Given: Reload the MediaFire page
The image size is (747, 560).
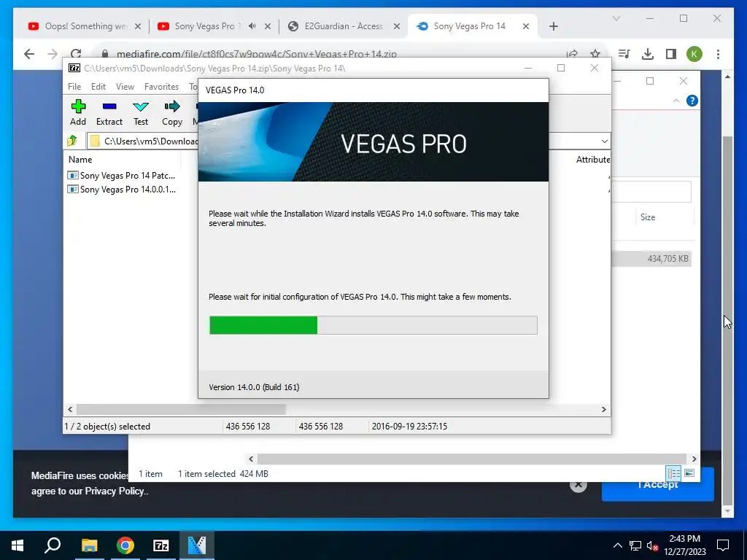Looking at the screenshot, I should point(76,54).
